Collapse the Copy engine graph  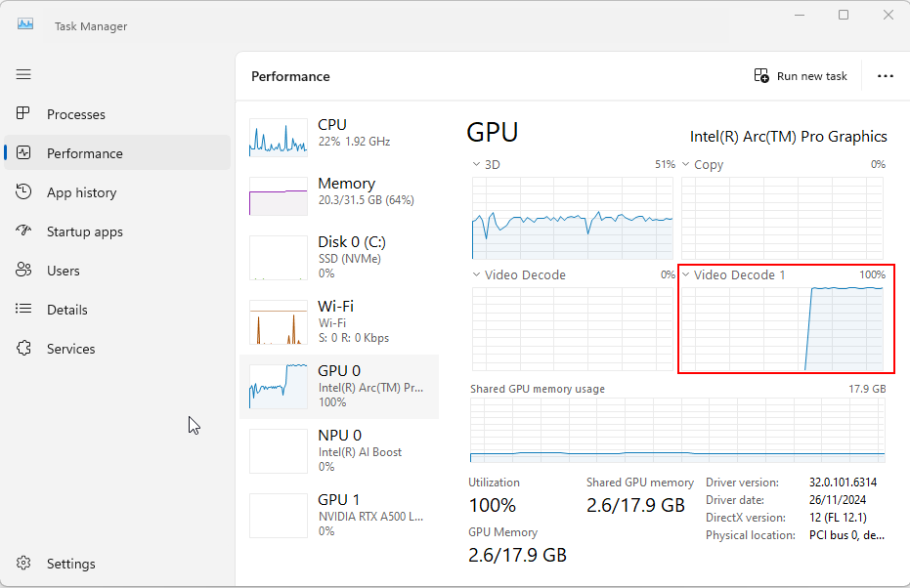click(x=687, y=164)
